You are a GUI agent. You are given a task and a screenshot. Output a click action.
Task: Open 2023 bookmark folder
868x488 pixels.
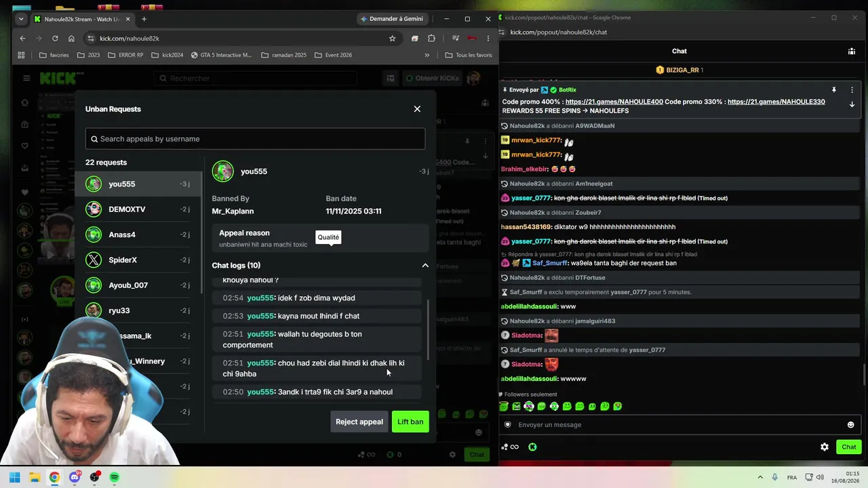point(89,55)
